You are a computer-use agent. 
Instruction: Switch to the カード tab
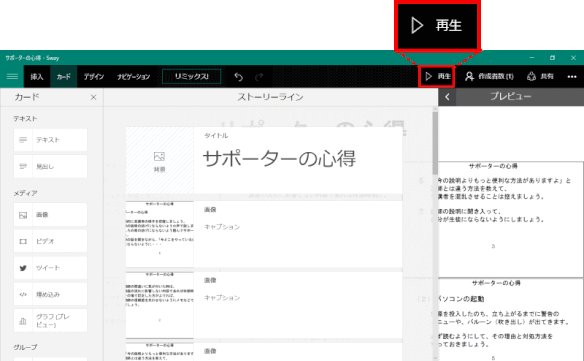pyautogui.click(x=64, y=77)
